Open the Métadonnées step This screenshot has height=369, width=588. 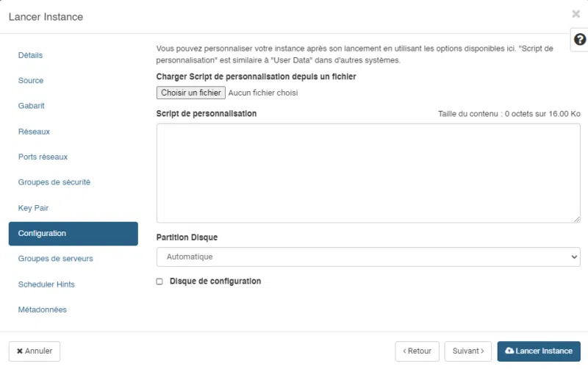pyautogui.click(x=43, y=309)
